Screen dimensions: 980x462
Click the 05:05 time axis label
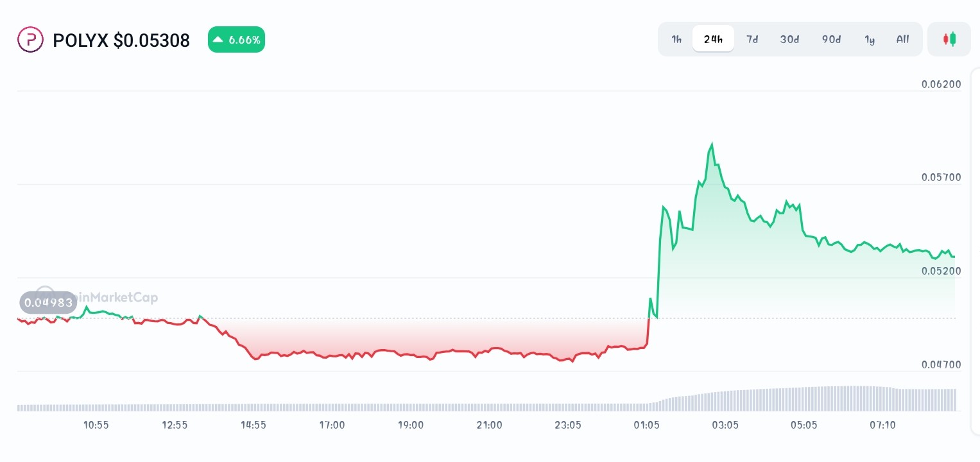(804, 425)
